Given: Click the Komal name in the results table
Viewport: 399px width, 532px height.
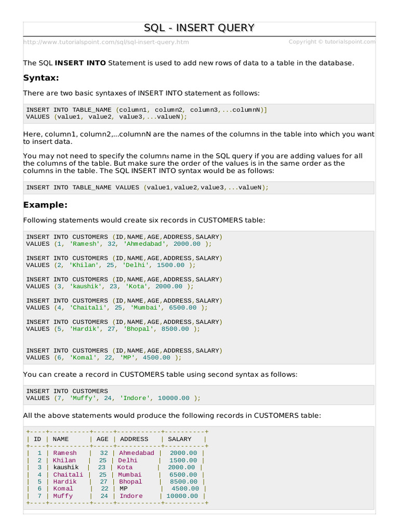Looking at the screenshot, I should pyautogui.click(x=63, y=489).
